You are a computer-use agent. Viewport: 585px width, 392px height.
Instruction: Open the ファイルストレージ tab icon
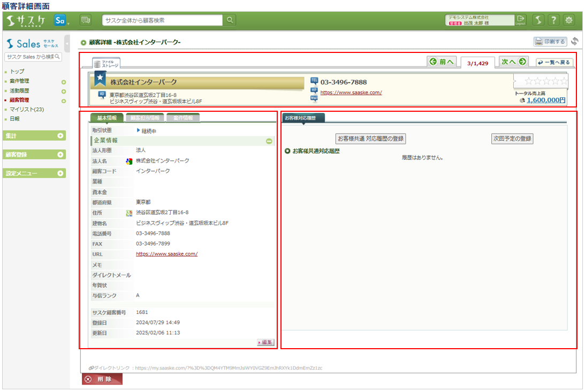(x=107, y=63)
